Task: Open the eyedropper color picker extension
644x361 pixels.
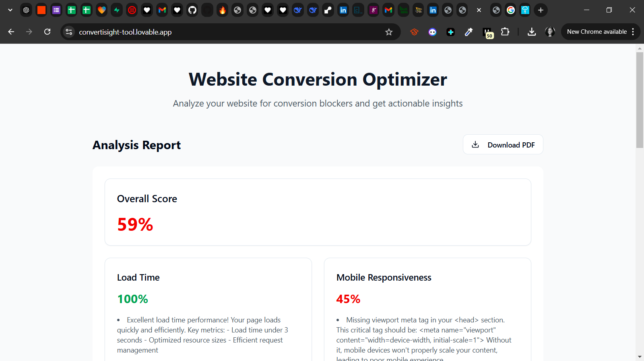Action: [x=469, y=32]
